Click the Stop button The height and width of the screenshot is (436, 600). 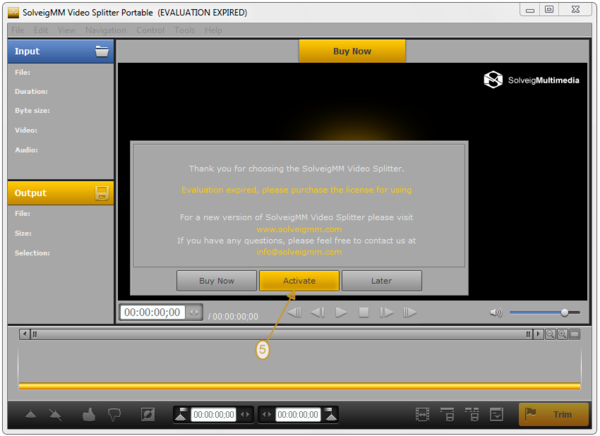coord(364,313)
